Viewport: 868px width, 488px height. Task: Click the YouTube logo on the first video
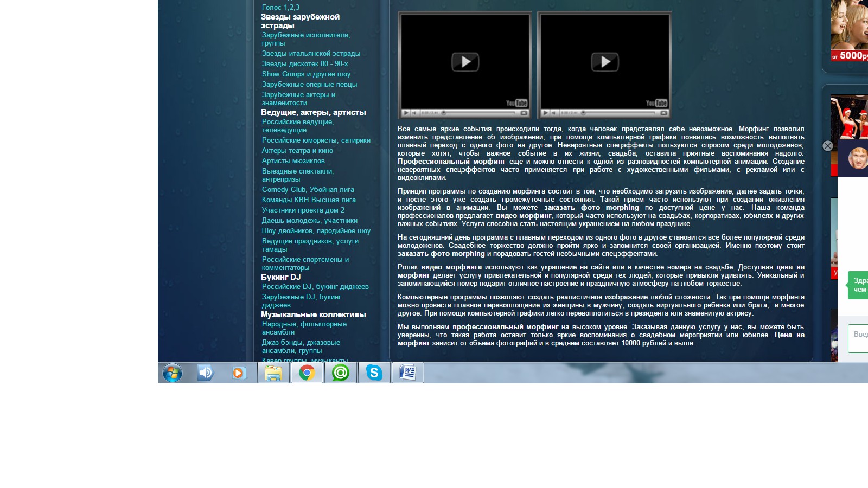(516, 103)
